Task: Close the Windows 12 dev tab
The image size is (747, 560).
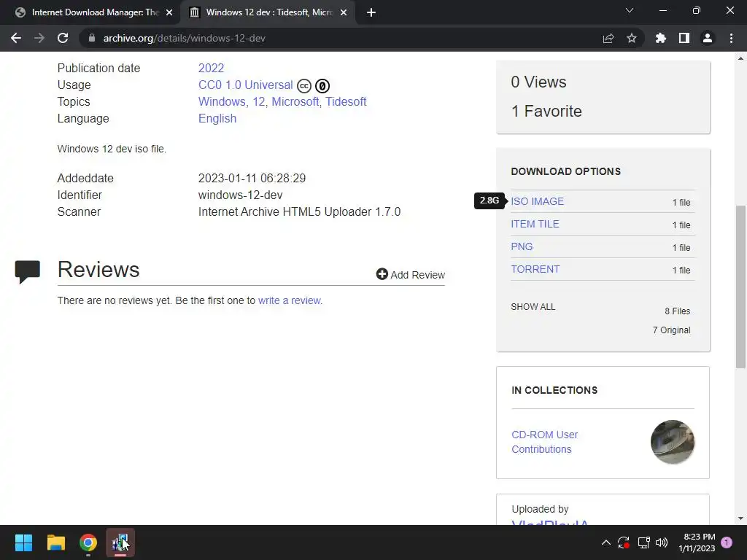Action: 344,12
